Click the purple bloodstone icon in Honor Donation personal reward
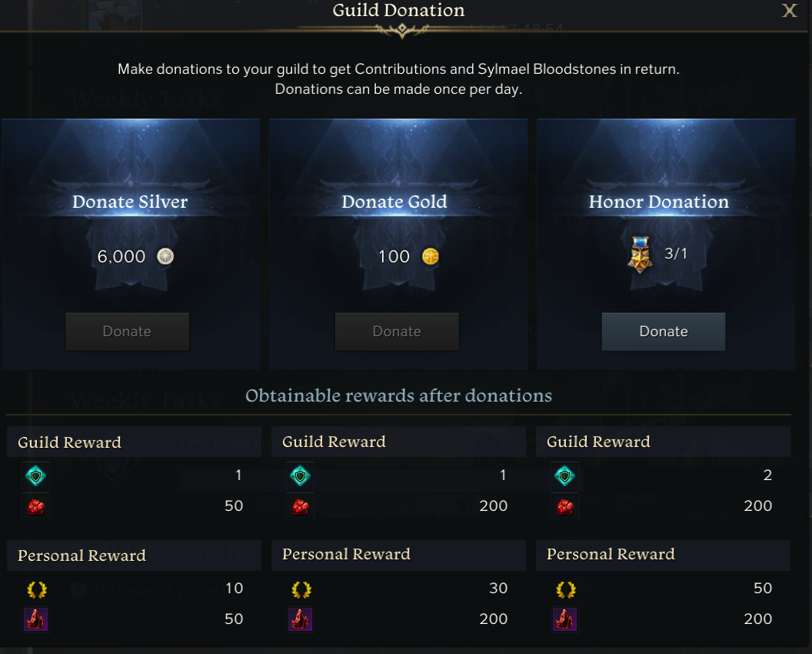 point(564,619)
